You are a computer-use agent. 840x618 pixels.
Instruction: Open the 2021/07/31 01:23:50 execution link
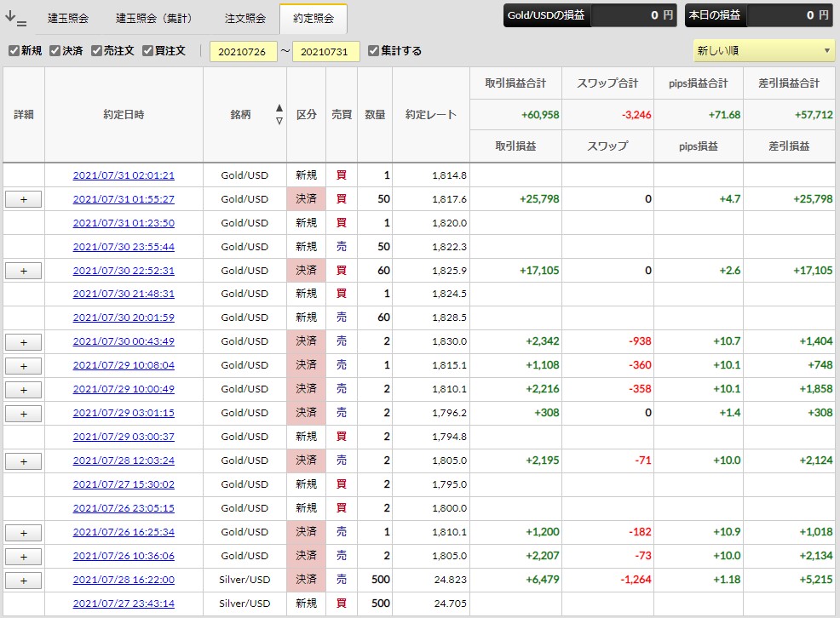point(124,223)
